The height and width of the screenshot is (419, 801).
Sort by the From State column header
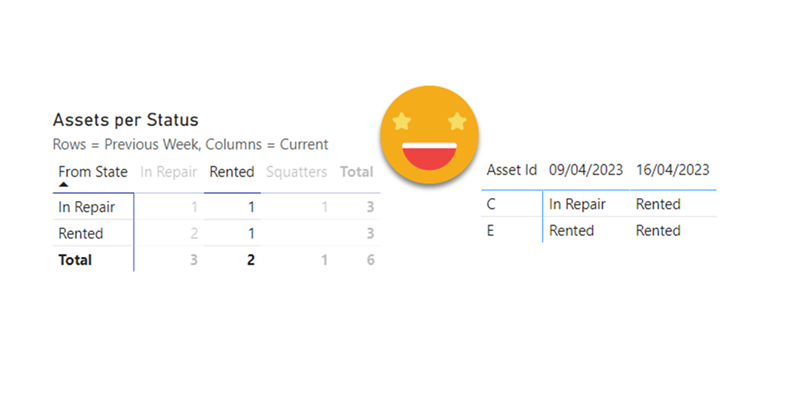[92, 172]
